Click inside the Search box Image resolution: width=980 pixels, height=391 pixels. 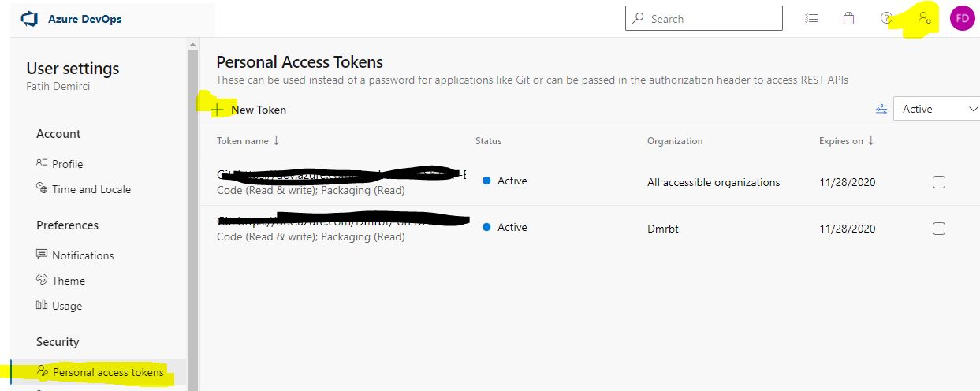click(704, 18)
